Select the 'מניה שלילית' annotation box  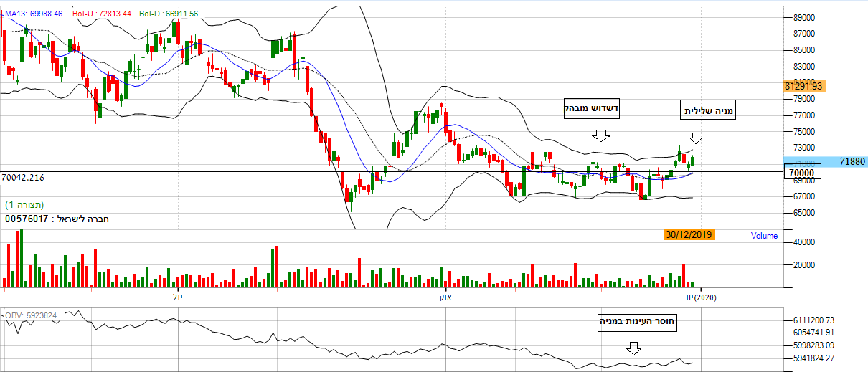click(708, 110)
